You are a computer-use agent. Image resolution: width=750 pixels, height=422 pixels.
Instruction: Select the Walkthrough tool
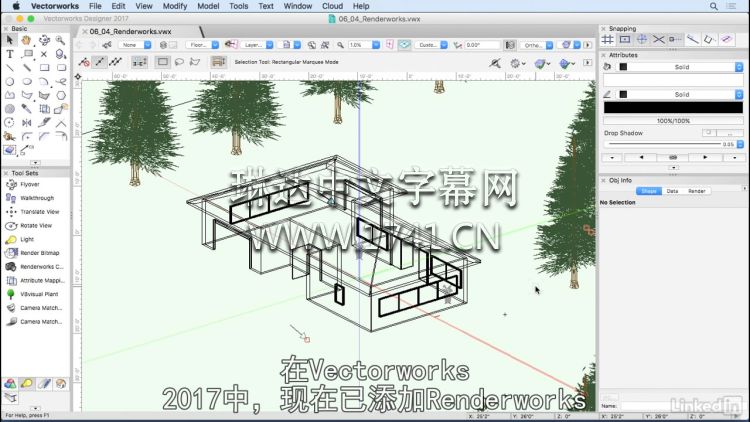35,198
